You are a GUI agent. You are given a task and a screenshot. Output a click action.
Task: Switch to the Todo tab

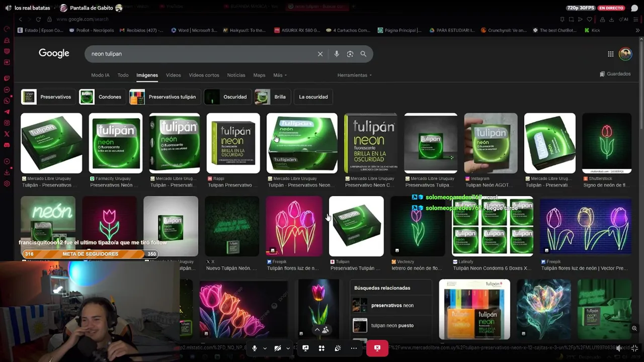click(123, 75)
